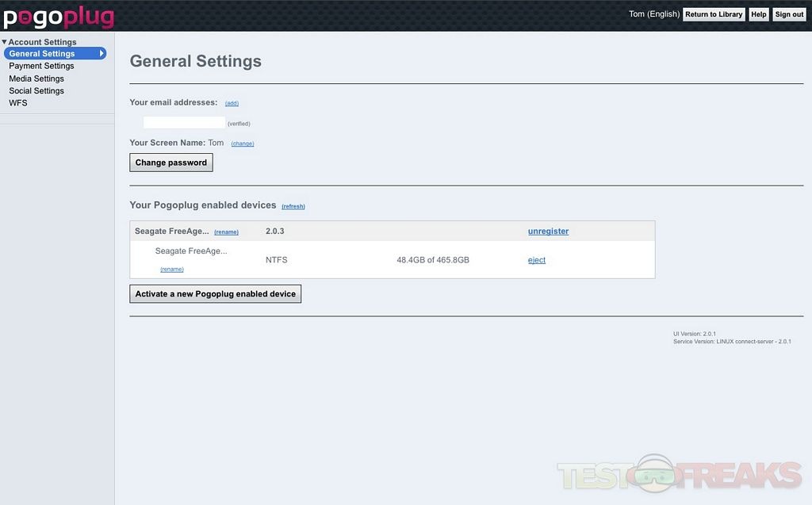Click Return to Library button
This screenshot has width=812, height=505.
coord(714,14)
